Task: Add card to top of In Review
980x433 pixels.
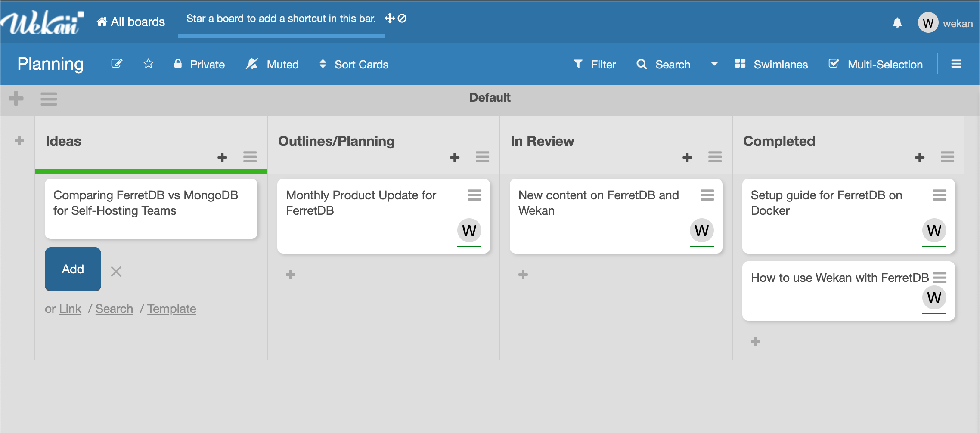Action: click(687, 158)
